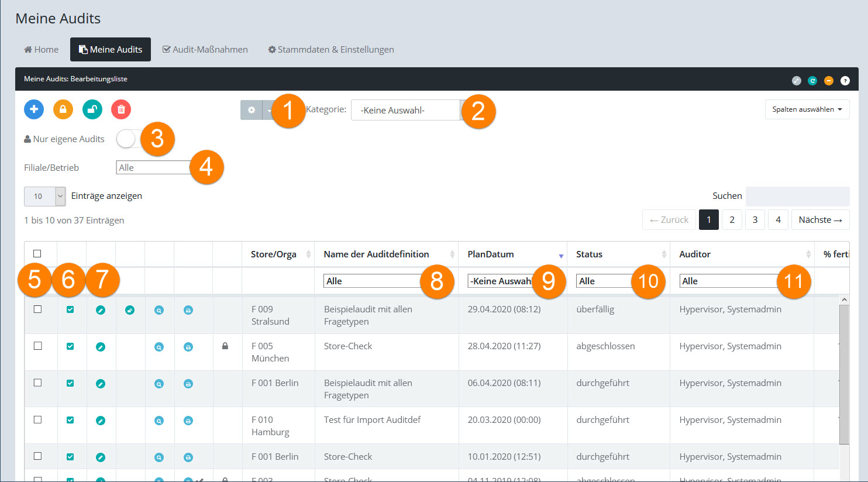Viewport: 868px width, 482px height.
Task: Open the help question mark icon
Action: click(x=845, y=81)
